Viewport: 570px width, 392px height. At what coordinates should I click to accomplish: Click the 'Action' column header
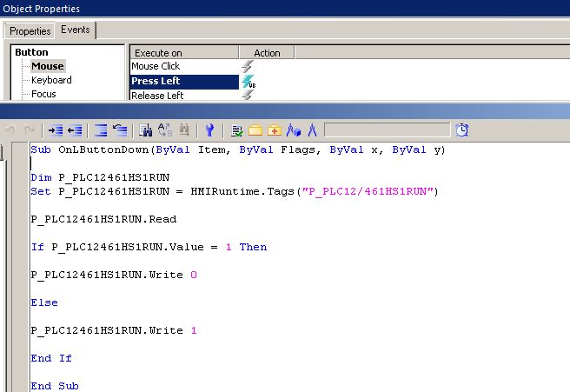coord(267,53)
